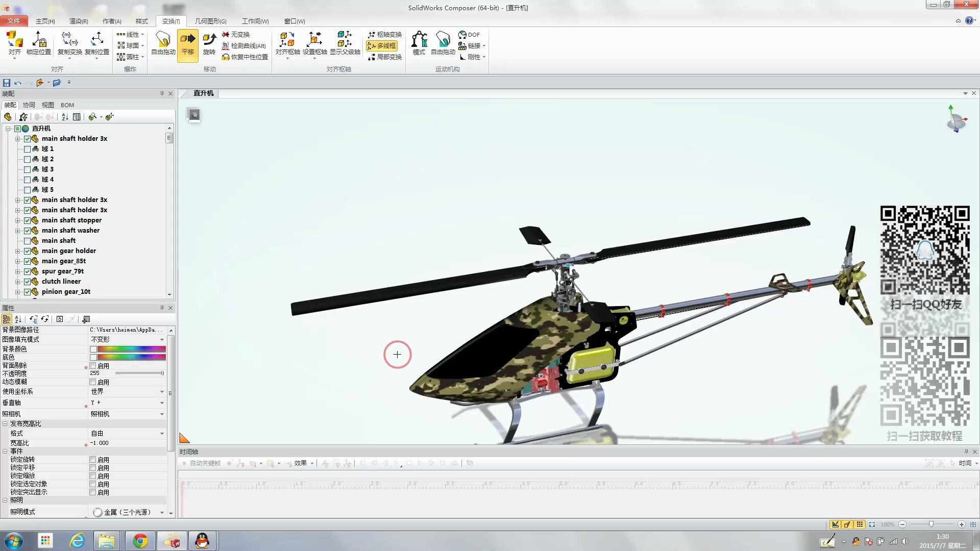Enable the 背面剔除 启用 checkbox
The height and width of the screenshot is (551, 980).
tap(92, 365)
